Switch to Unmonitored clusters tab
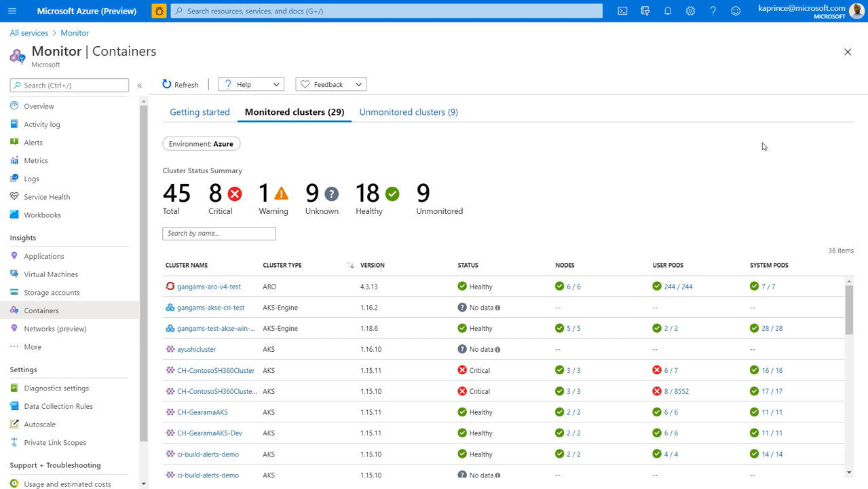 (x=409, y=112)
